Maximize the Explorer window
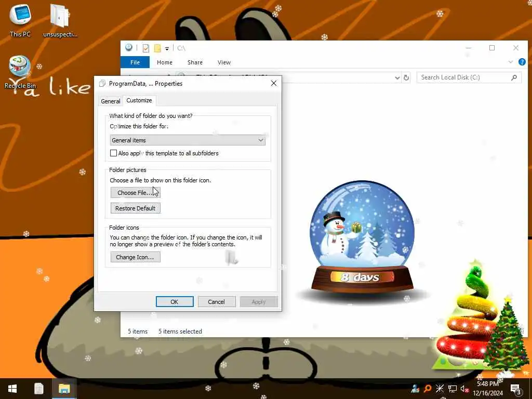 click(492, 48)
